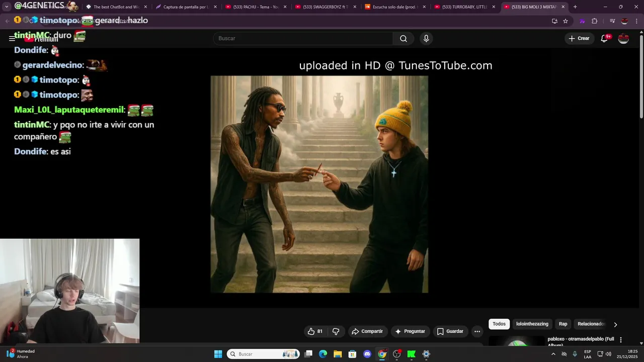
Task: Open ESP LAA language selector
Action: (x=588, y=354)
